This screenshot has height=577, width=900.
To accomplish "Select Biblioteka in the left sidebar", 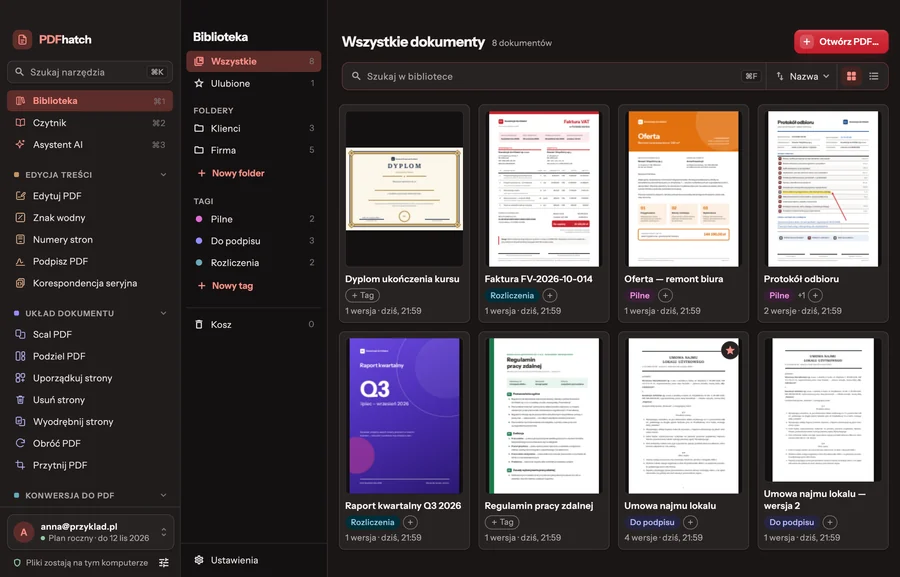I will click(90, 100).
